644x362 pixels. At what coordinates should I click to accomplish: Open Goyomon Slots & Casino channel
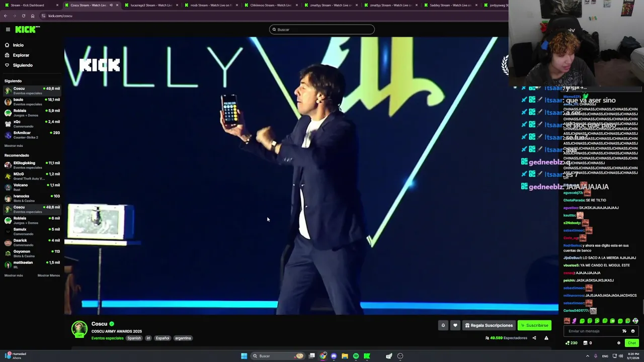point(32,253)
